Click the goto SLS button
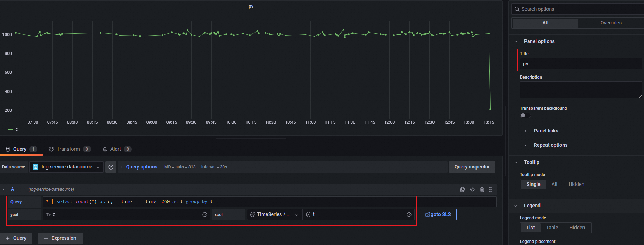The width and height of the screenshot is (644, 245). pos(438,215)
